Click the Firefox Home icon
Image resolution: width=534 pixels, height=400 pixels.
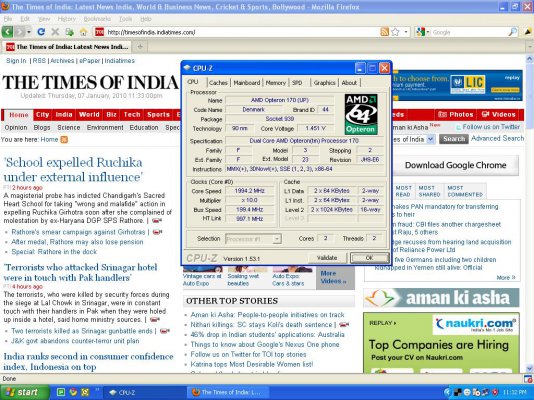pyautogui.click(x=83, y=32)
